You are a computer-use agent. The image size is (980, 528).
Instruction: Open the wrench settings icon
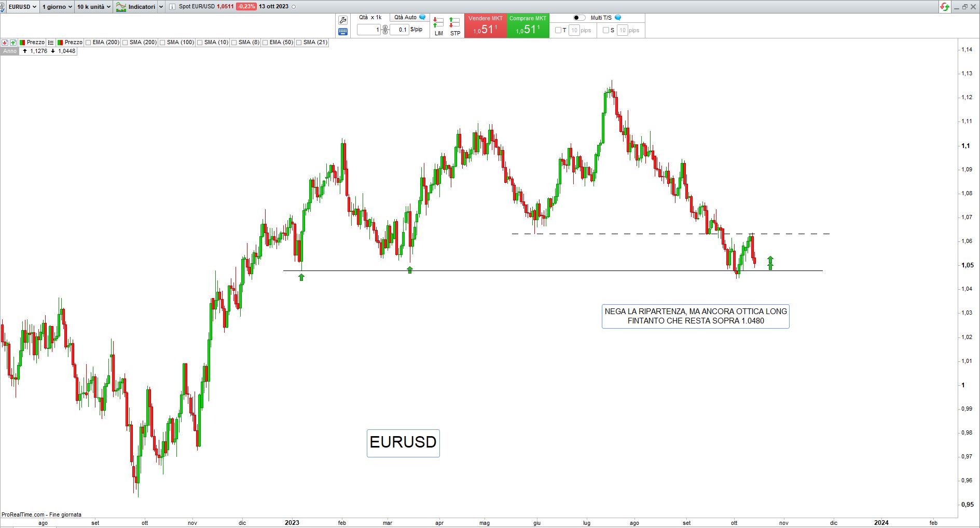pyautogui.click(x=342, y=20)
